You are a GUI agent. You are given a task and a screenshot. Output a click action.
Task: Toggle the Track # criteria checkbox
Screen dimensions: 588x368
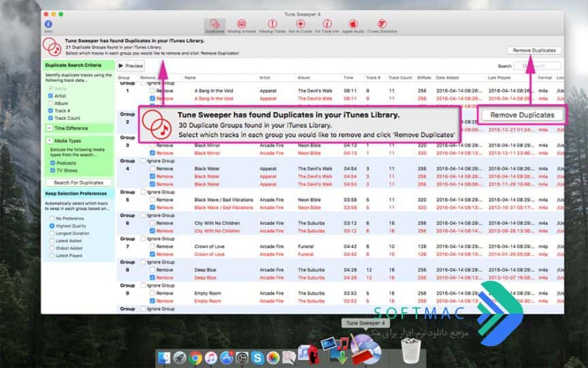[x=50, y=111]
